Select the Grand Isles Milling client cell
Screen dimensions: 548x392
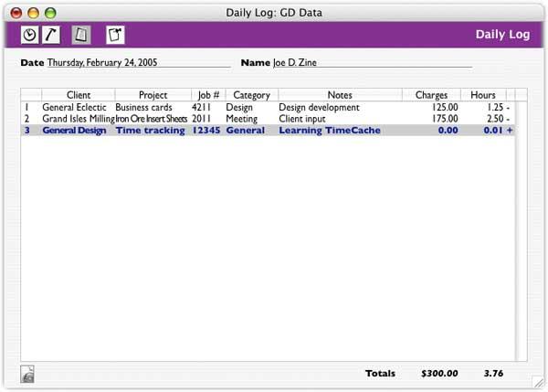(x=79, y=119)
